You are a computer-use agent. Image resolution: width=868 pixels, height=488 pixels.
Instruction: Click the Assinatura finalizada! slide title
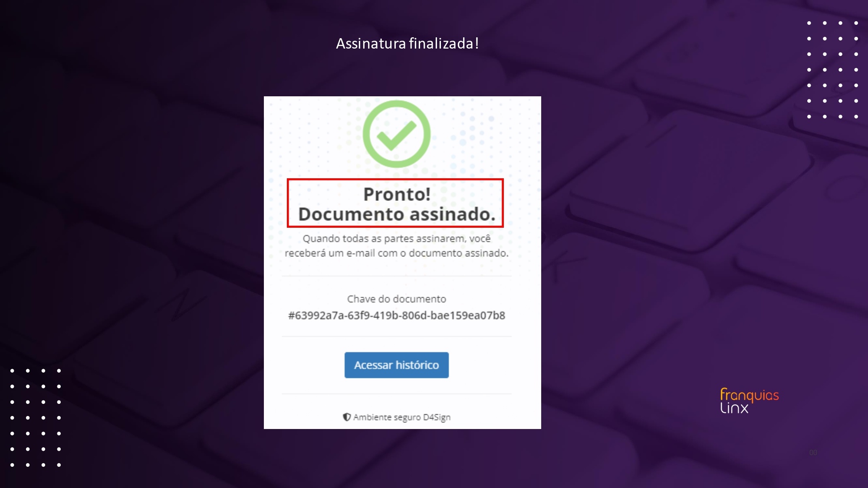408,43
